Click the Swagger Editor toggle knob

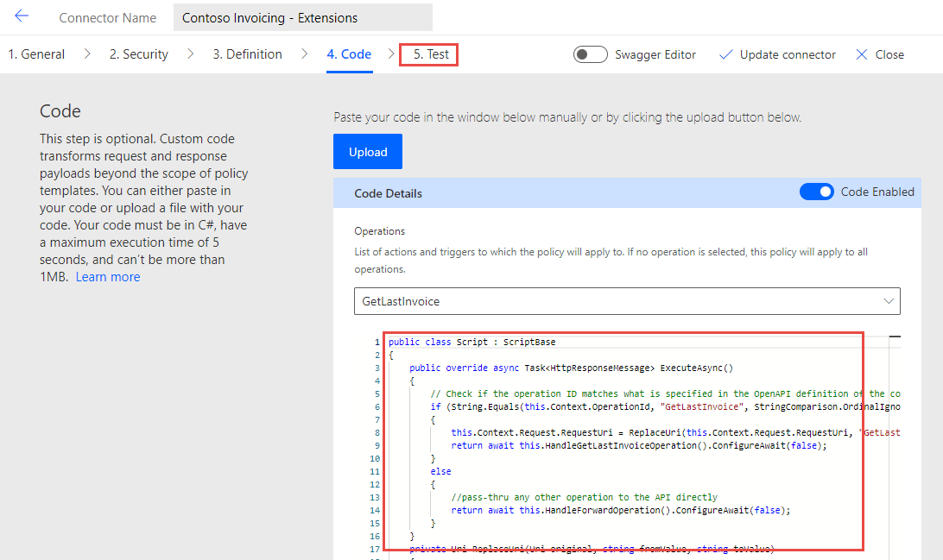point(583,53)
